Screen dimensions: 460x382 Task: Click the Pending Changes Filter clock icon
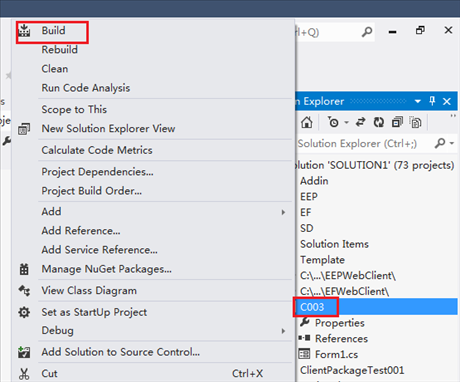333,122
